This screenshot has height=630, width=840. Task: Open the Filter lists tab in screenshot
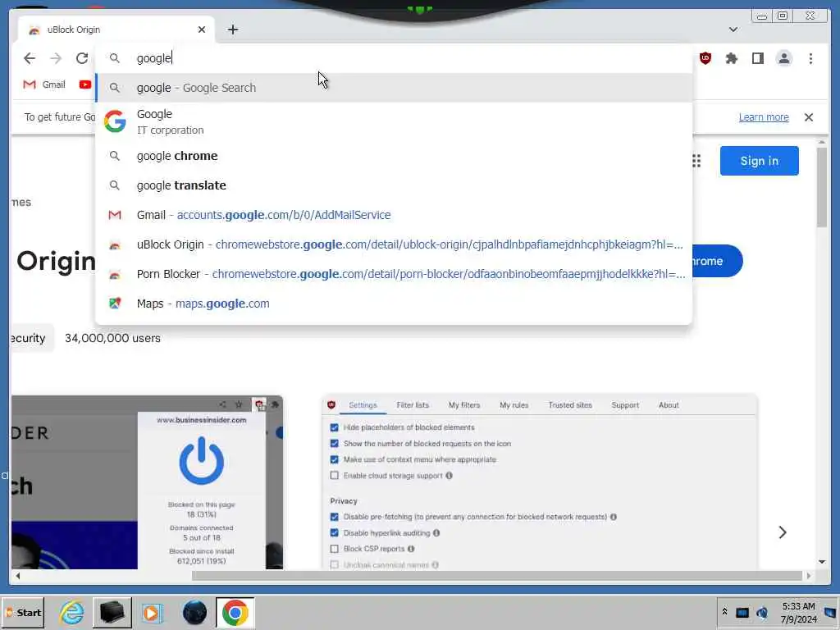(413, 405)
